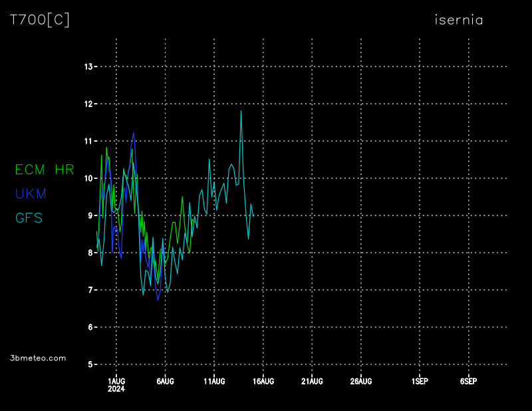Select the 16AUG date tick
The image size is (532, 411).
263,381
